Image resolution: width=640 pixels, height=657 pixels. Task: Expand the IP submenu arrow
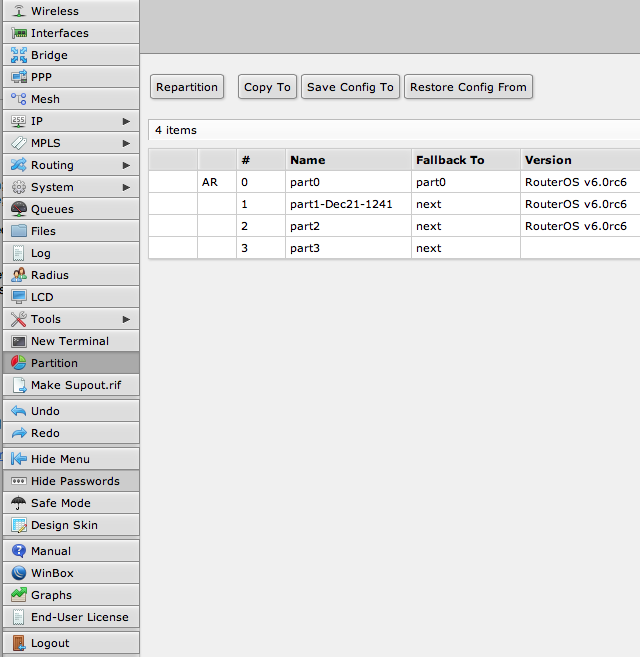tap(126, 122)
